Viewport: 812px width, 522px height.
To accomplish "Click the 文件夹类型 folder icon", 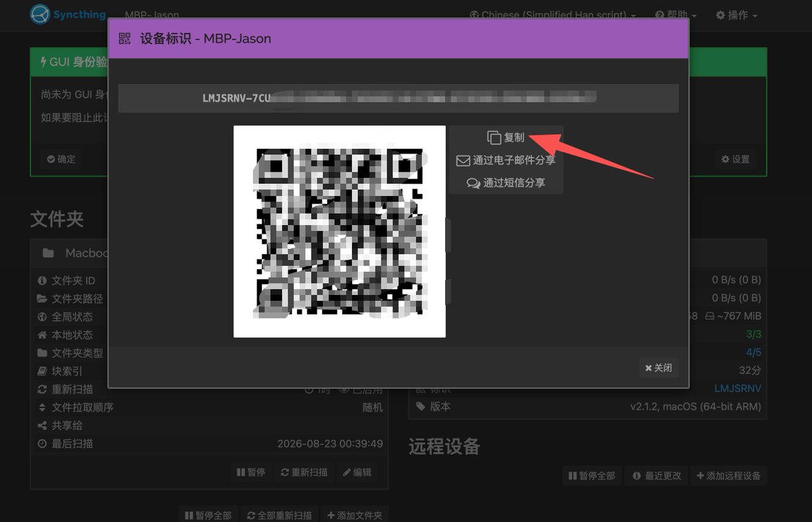I will pyautogui.click(x=42, y=353).
